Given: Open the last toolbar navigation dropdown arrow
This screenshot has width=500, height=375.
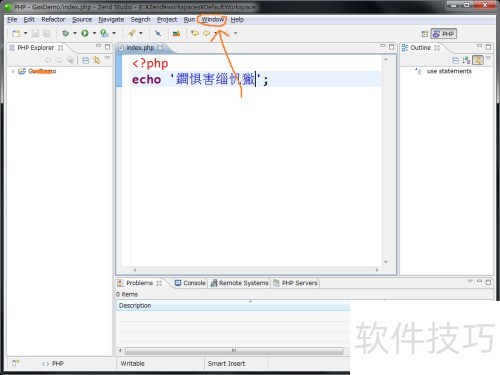Looking at the screenshot, I should [x=235, y=33].
